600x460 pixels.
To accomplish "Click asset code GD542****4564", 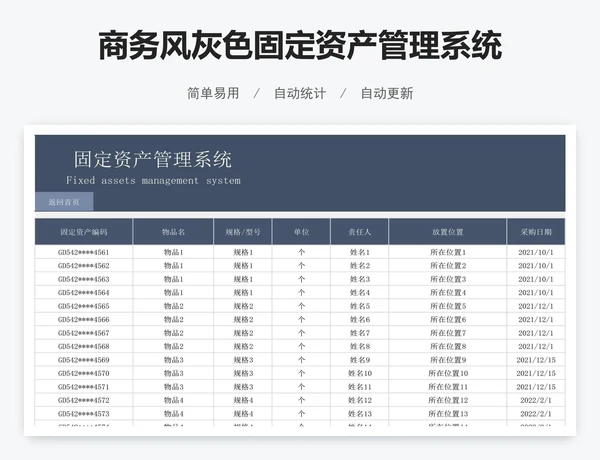I will 84,292.
